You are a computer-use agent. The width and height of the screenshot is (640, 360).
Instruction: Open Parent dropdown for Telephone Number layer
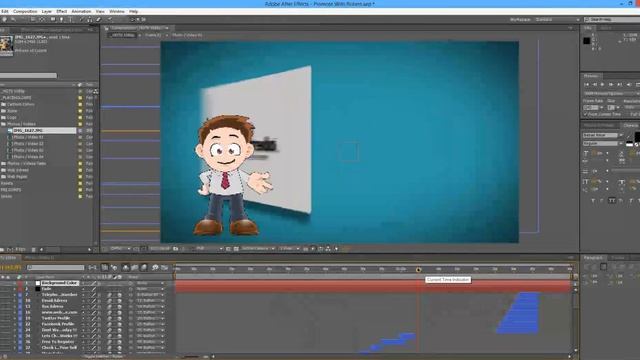click(150, 294)
